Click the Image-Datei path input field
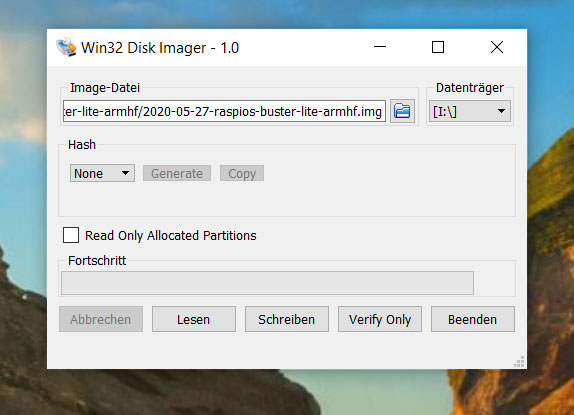The image size is (574, 415). pos(224,111)
